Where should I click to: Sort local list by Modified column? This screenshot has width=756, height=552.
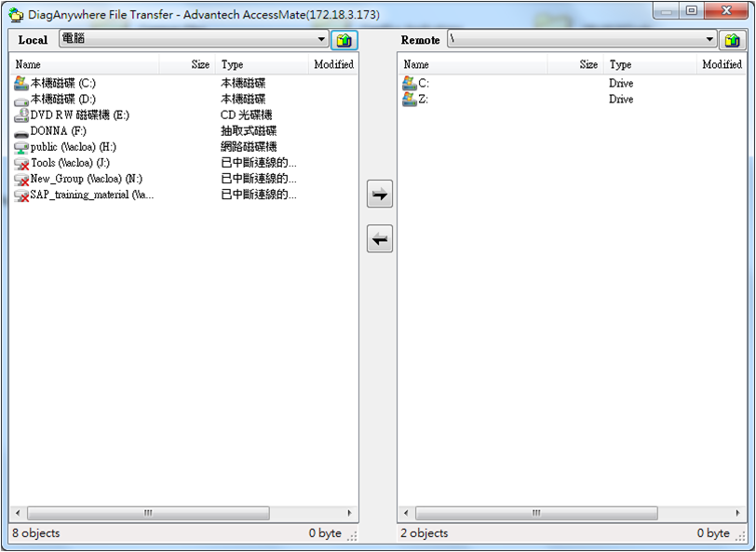click(333, 64)
